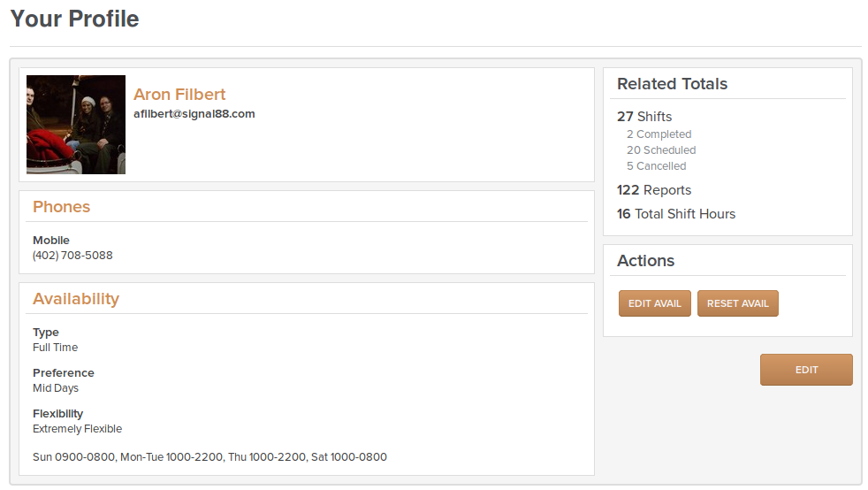Click the EDIT AVAIL button
This screenshot has width=868, height=490.
(654, 303)
